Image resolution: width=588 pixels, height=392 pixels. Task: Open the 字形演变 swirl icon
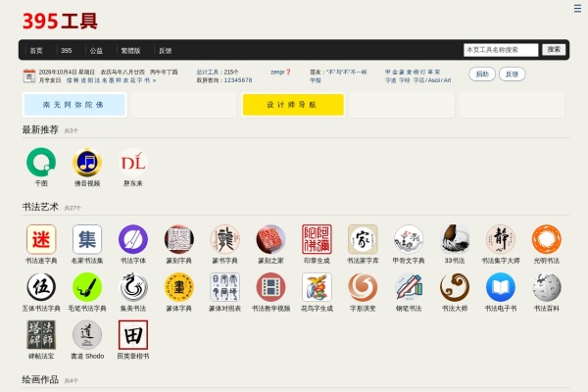coord(363,287)
